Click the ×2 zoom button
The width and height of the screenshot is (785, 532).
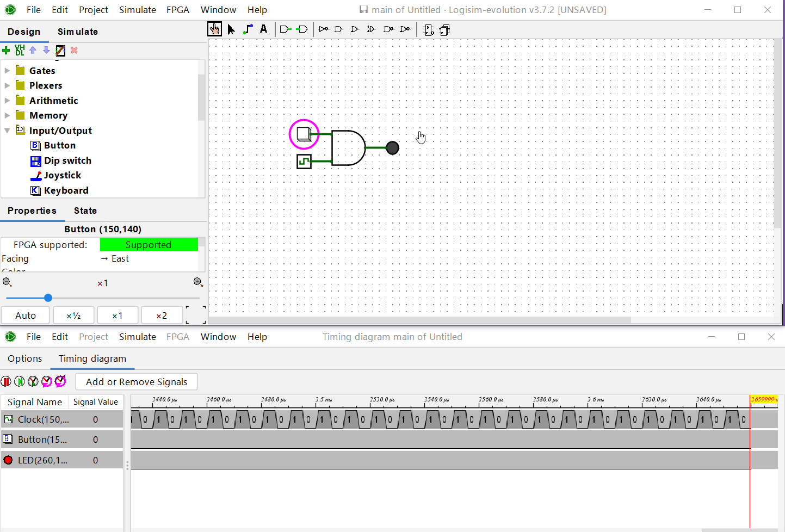click(162, 316)
